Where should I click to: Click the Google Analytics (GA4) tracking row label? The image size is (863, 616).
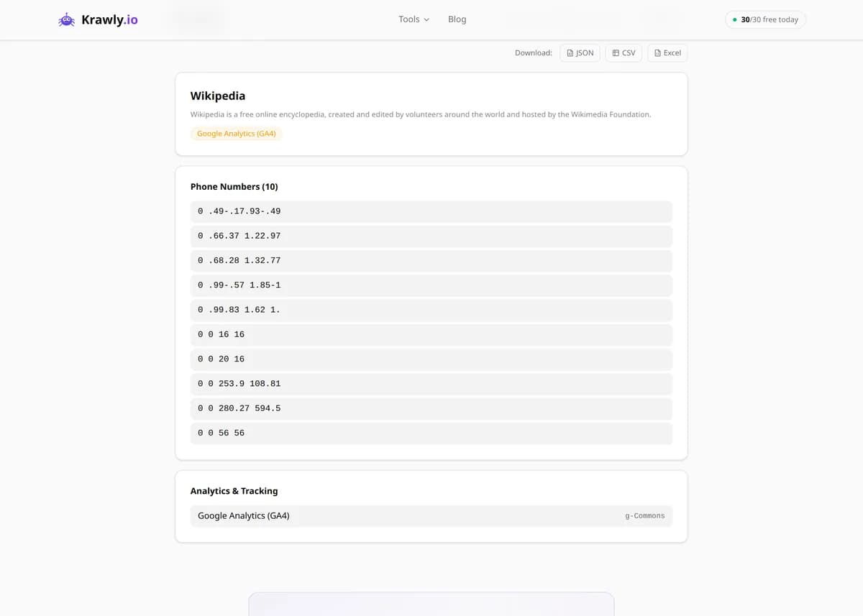[244, 516]
